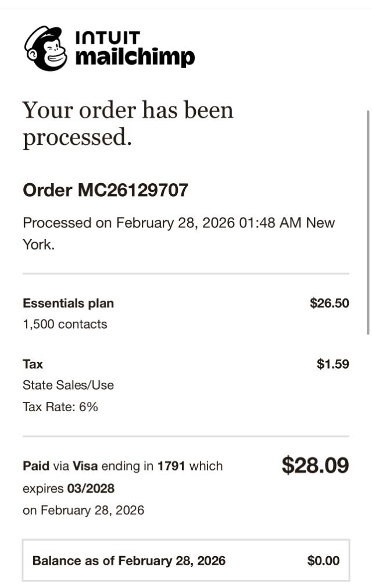Click the Mailchimp Freddie monkey logo icon
Screen dimensions: 372x588
coord(46,48)
